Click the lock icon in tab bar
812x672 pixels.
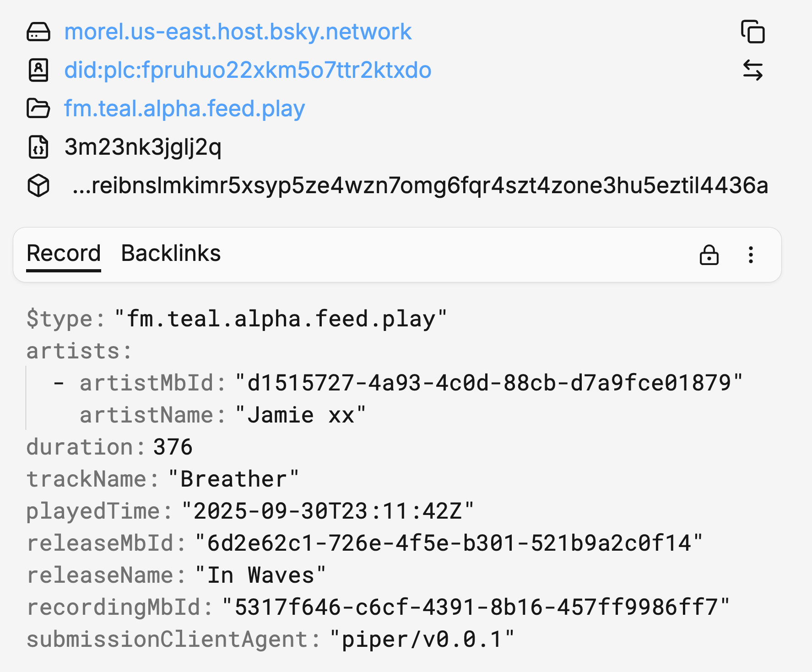(x=709, y=255)
